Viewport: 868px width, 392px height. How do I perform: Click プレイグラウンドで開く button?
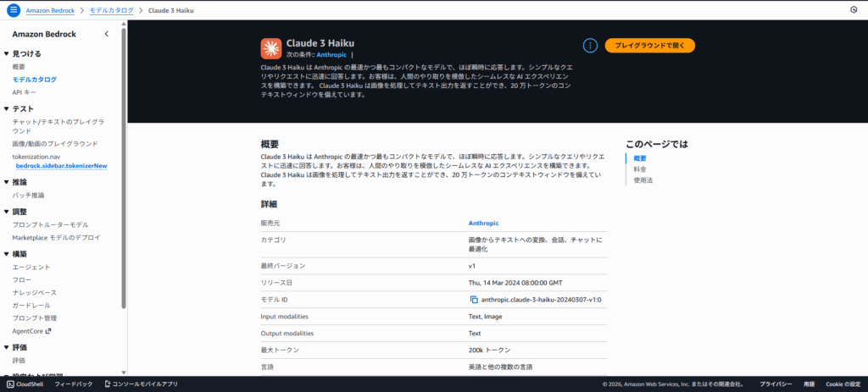(x=650, y=46)
